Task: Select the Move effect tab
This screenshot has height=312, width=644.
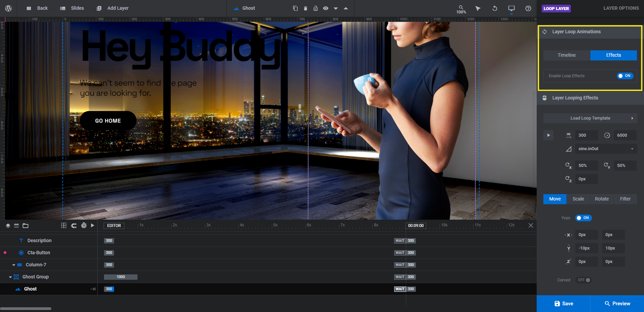Action: pyautogui.click(x=555, y=199)
